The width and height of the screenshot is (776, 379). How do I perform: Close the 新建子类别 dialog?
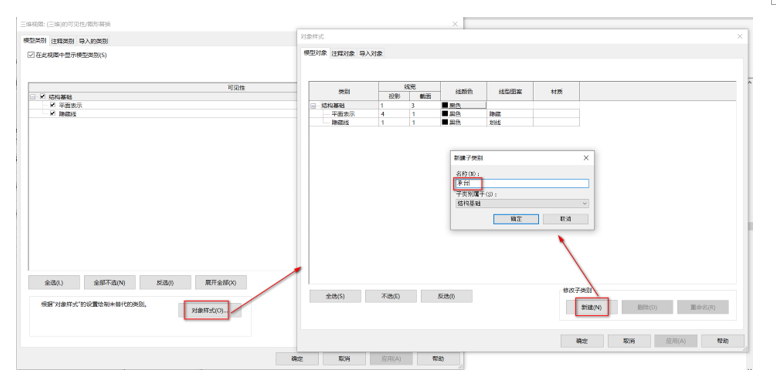(586, 158)
